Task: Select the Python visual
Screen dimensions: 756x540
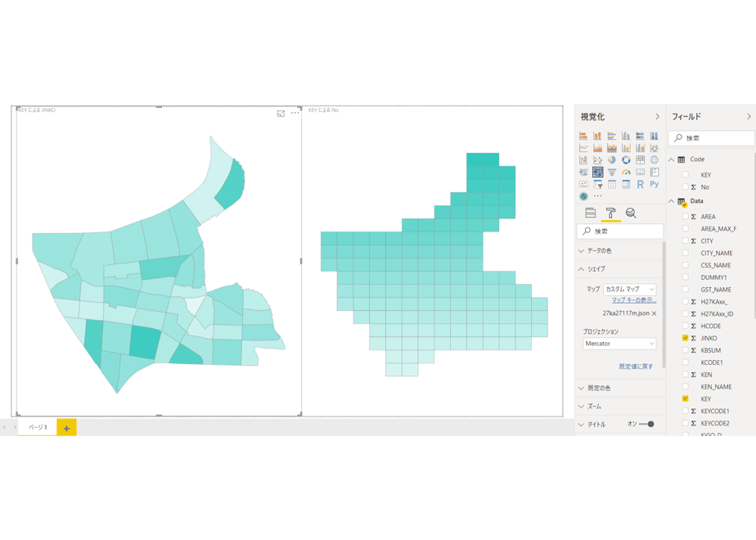Action: tap(655, 184)
